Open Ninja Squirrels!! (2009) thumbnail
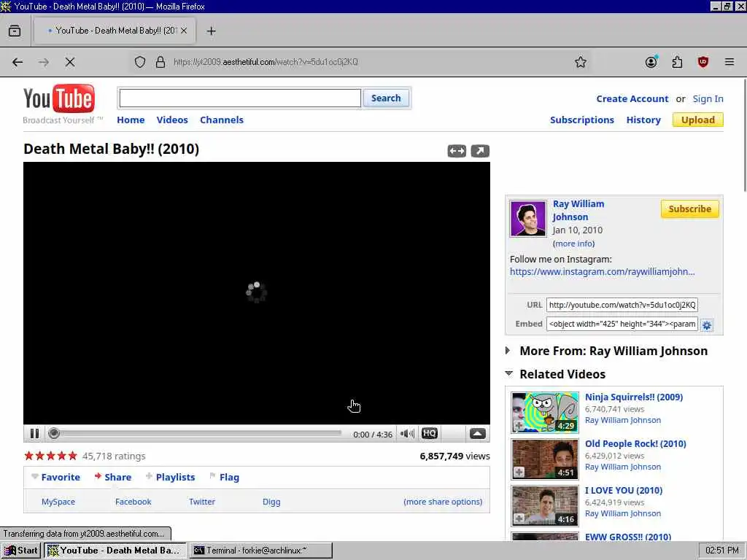 click(x=544, y=412)
